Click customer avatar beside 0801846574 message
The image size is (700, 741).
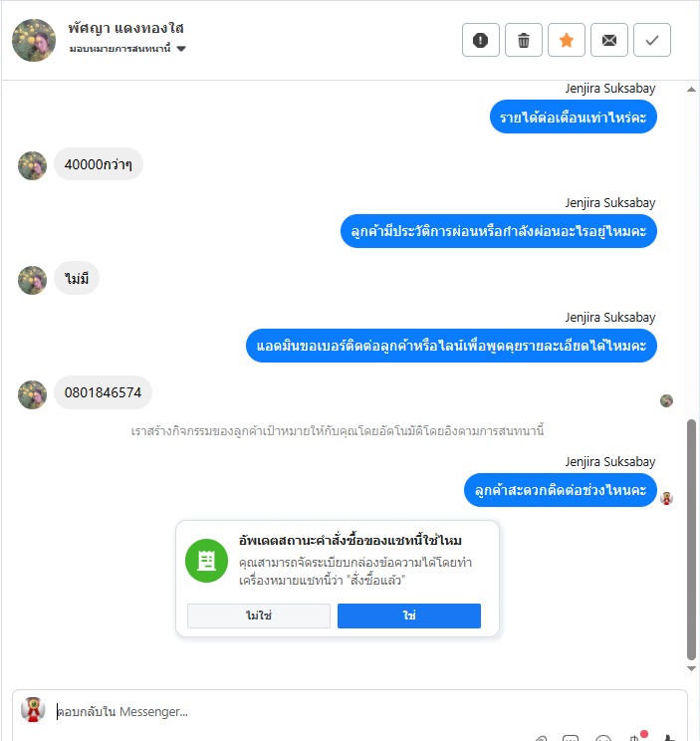click(x=32, y=394)
